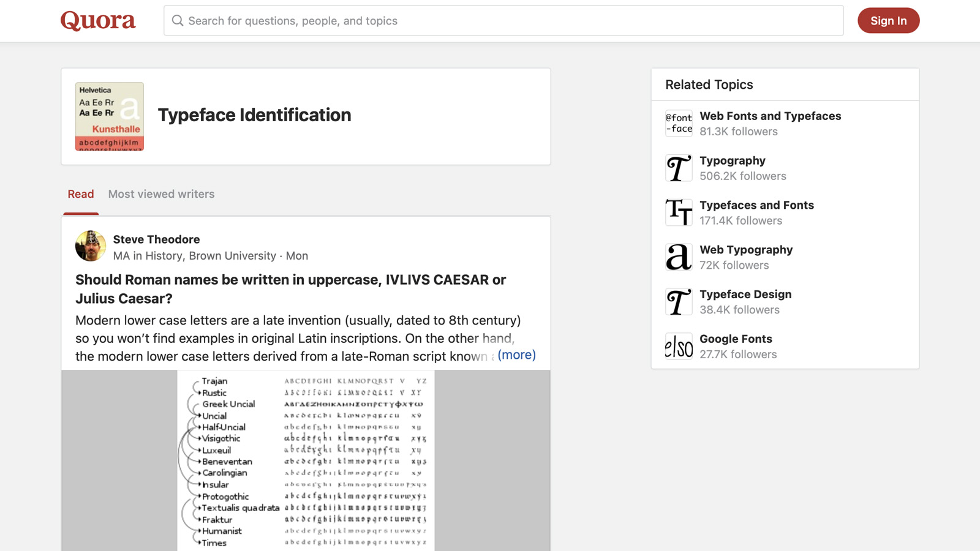Click the Quora logo
Image resolution: width=980 pixels, height=551 pixels.
click(98, 21)
